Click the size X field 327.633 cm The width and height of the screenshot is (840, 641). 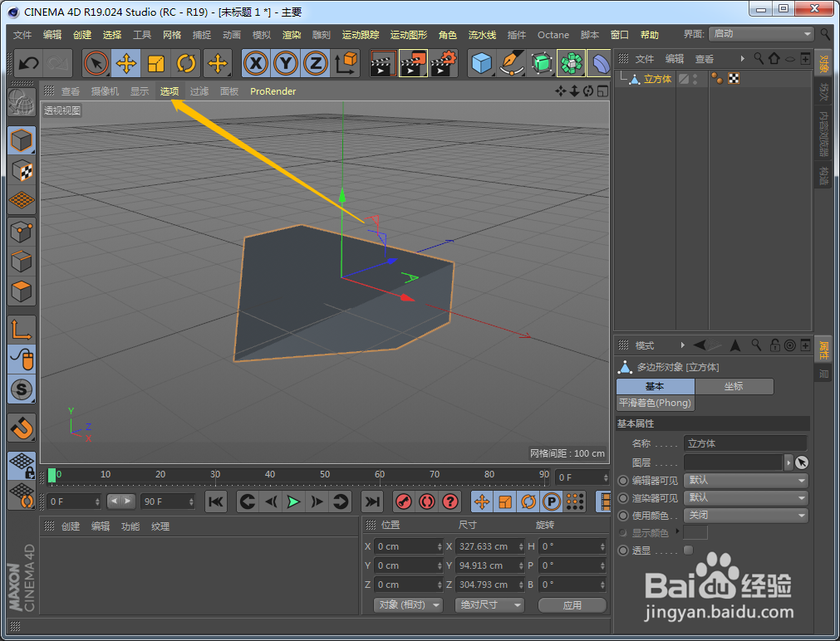tap(489, 546)
